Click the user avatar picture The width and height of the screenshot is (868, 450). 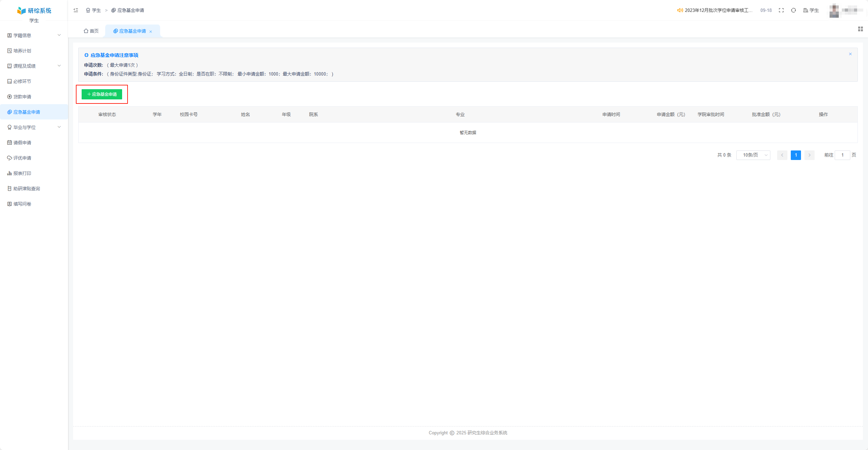point(834,11)
